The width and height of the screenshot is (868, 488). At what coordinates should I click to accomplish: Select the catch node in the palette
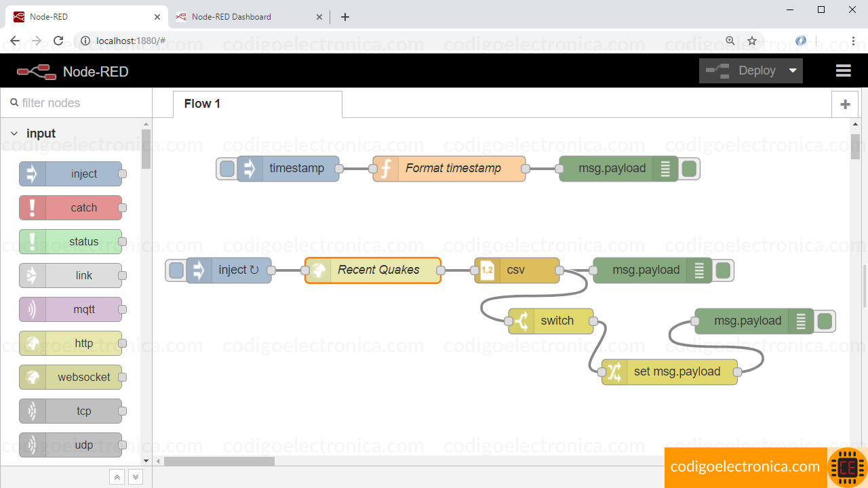pos(71,208)
